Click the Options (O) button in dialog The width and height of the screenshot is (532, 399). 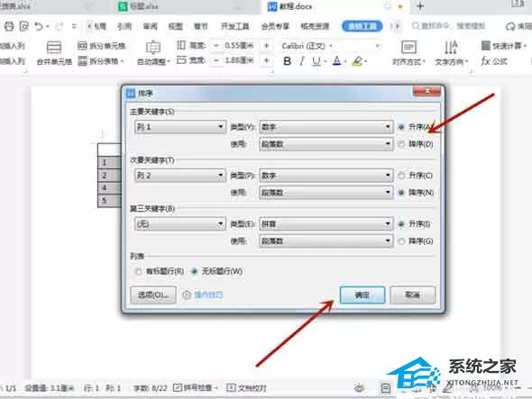[153, 295]
